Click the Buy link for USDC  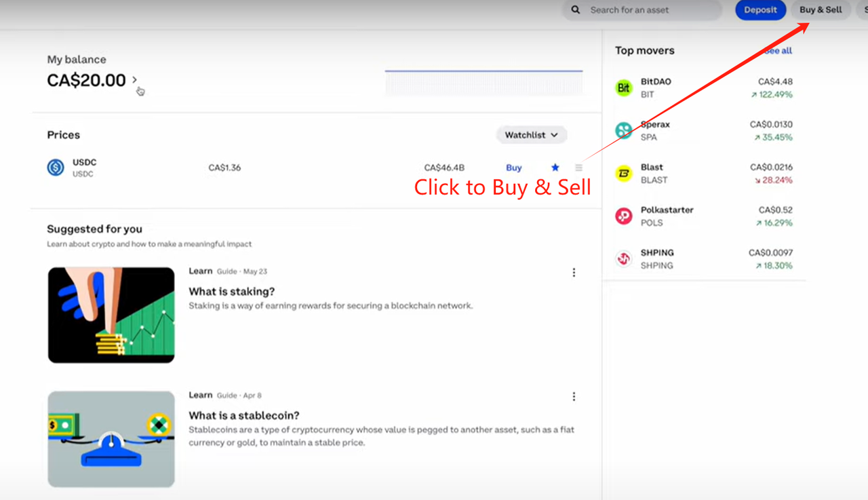tap(514, 168)
